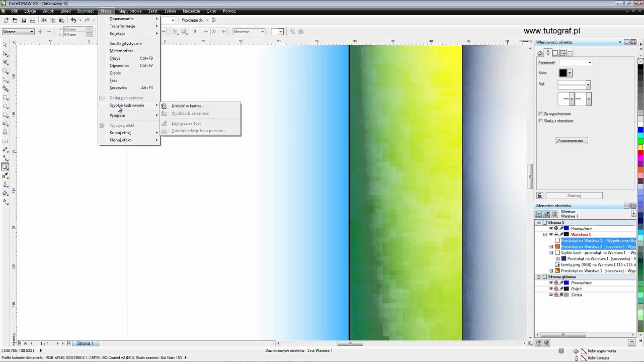
Task: Click the Open file folder icon
Action: pos(15,20)
